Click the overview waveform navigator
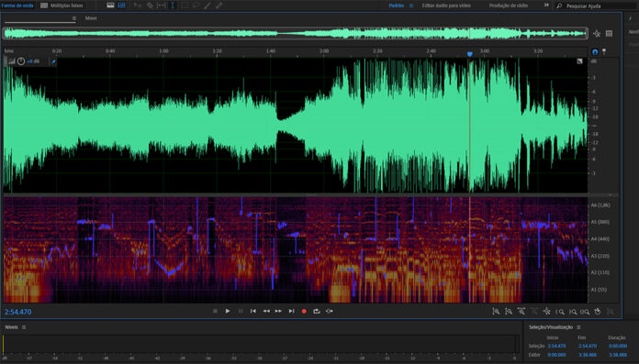639x364 pixels. 296,33
